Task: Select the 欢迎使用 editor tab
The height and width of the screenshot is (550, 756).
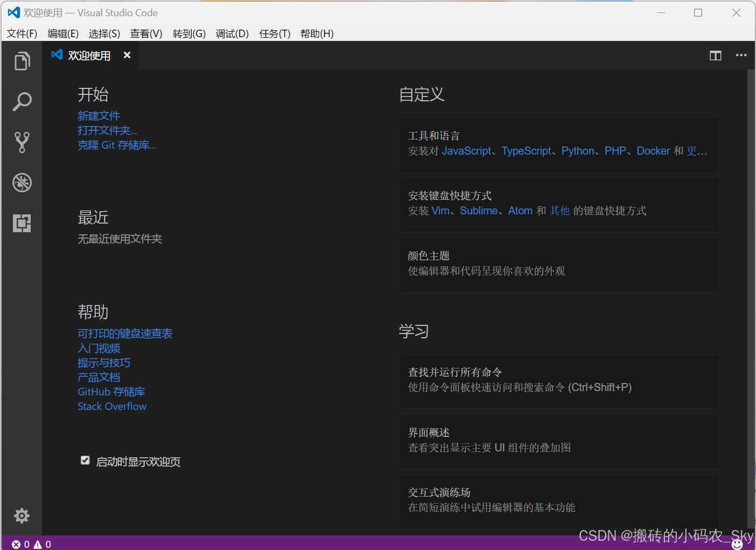Action: [x=90, y=55]
